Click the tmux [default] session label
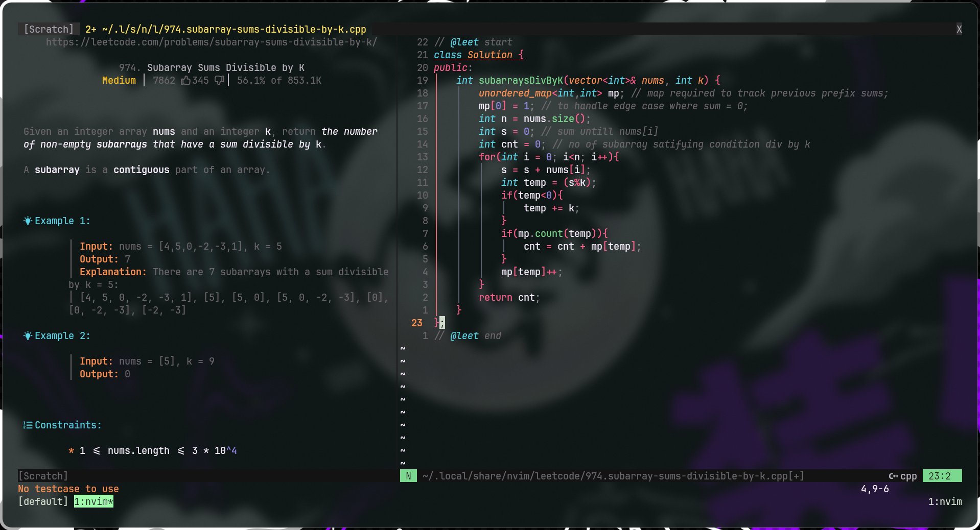 [x=43, y=502]
